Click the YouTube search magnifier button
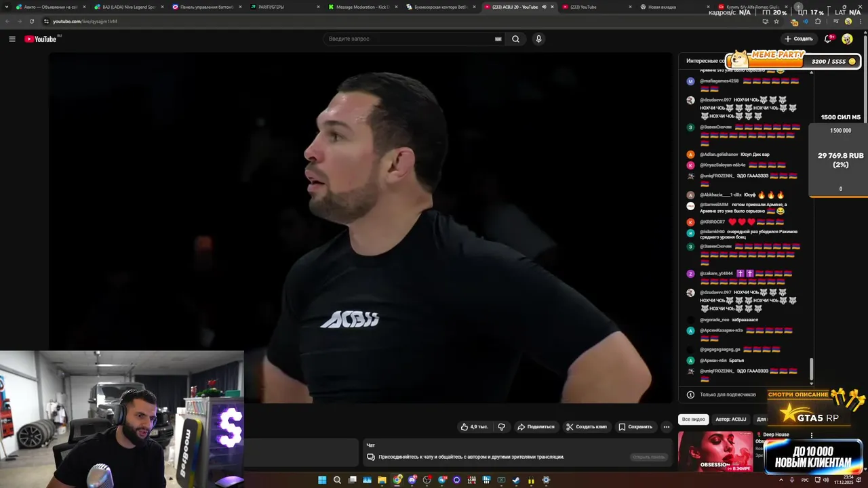The height and width of the screenshot is (488, 868). click(515, 39)
